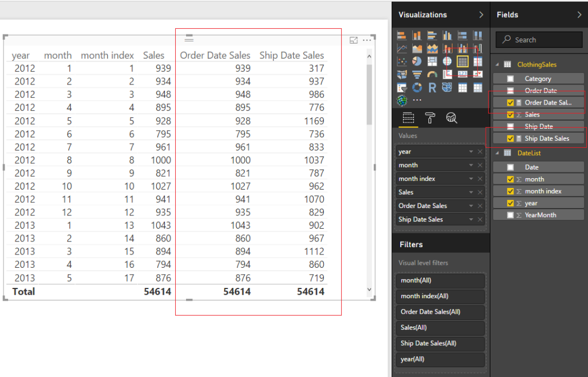The image size is (588, 377).
Task: Select the Pie chart visualization icon
Action: [x=417, y=61]
